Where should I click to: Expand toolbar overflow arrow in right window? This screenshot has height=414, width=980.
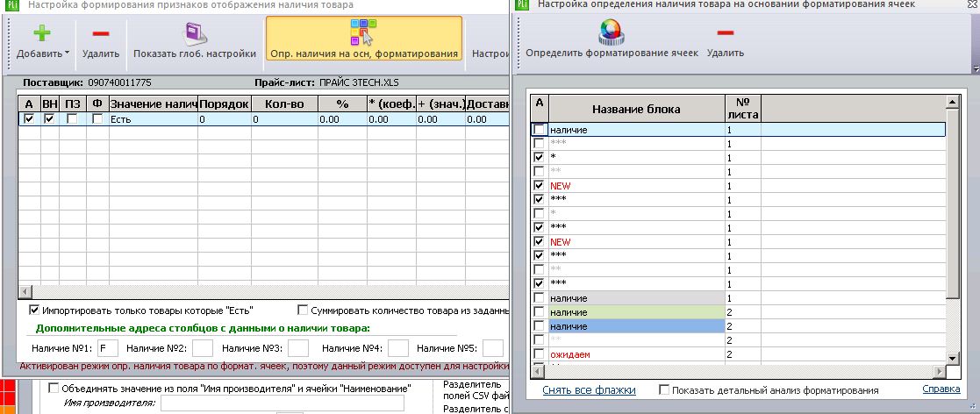coord(976,68)
